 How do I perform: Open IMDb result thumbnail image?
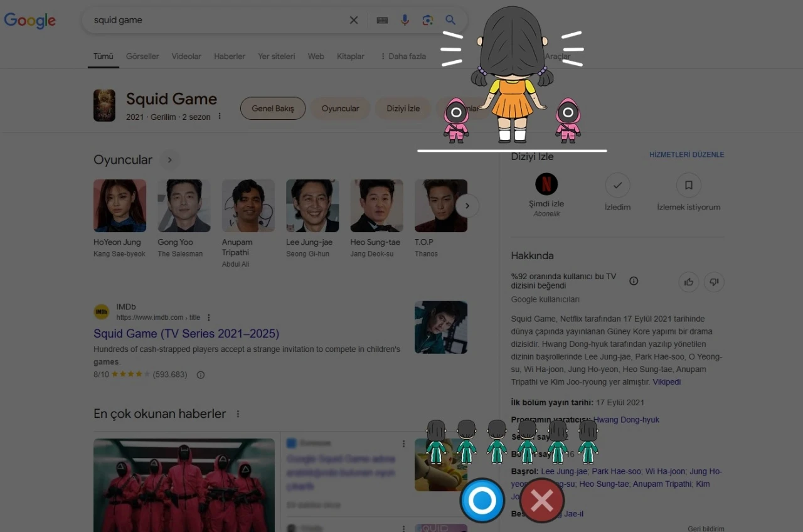coord(441,327)
